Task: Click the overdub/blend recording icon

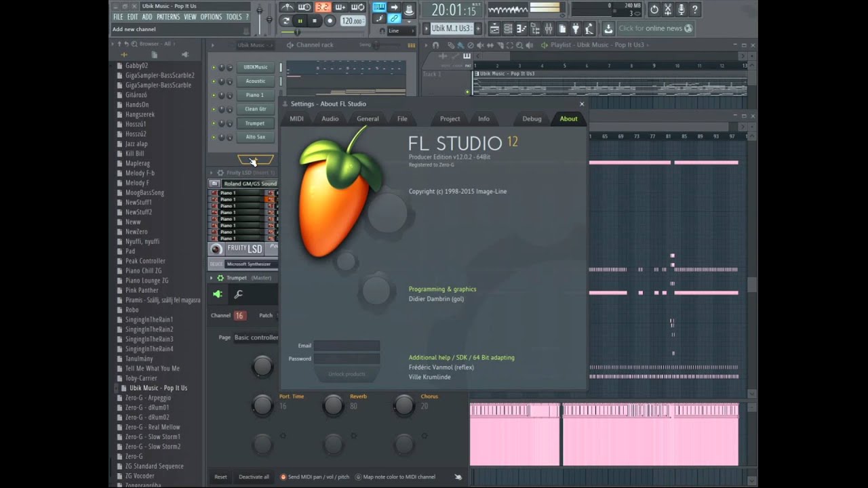Action: tap(340, 7)
